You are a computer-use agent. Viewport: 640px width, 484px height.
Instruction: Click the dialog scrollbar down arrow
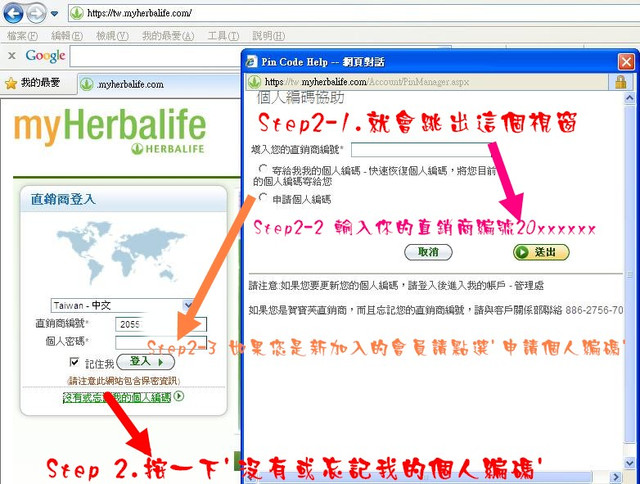click(629, 463)
